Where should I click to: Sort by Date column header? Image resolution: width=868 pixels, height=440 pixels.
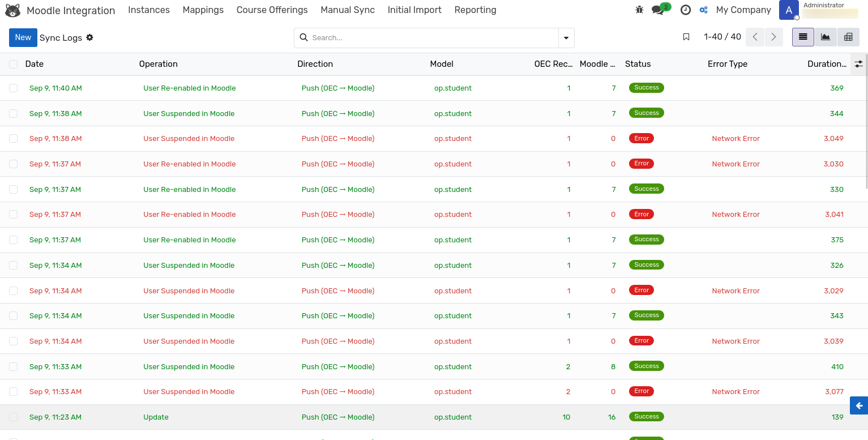click(35, 64)
